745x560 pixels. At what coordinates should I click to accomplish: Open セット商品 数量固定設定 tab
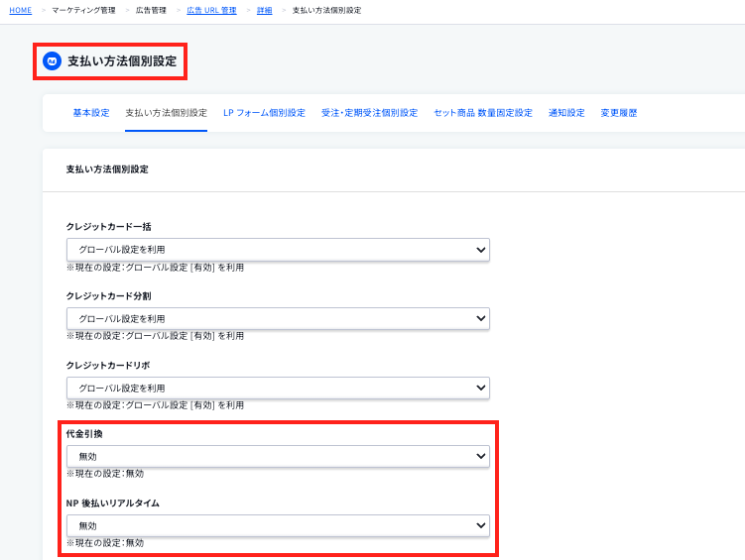(483, 113)
